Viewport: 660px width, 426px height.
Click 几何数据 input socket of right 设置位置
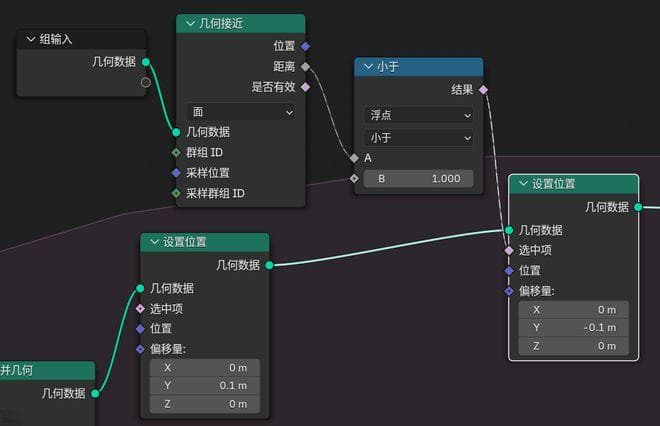click(x=509, y=230)
